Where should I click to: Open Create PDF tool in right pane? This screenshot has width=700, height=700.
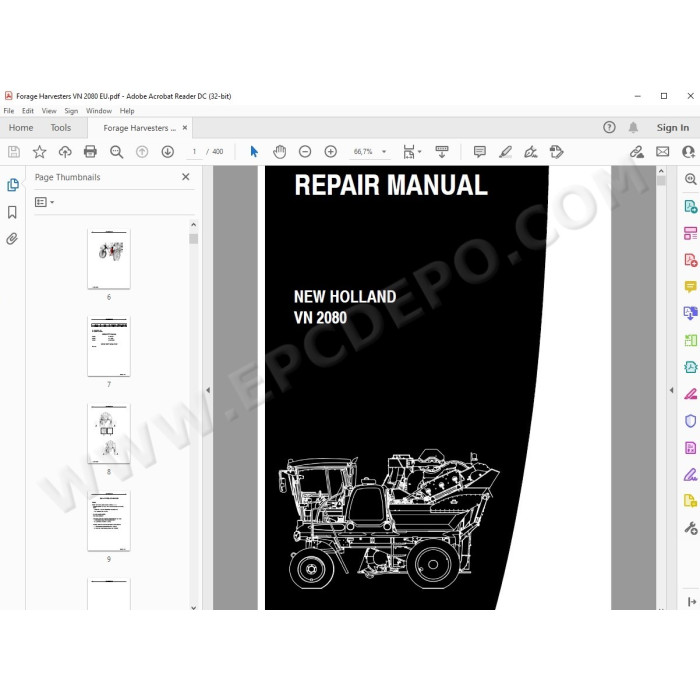click(x=690, y=260)
